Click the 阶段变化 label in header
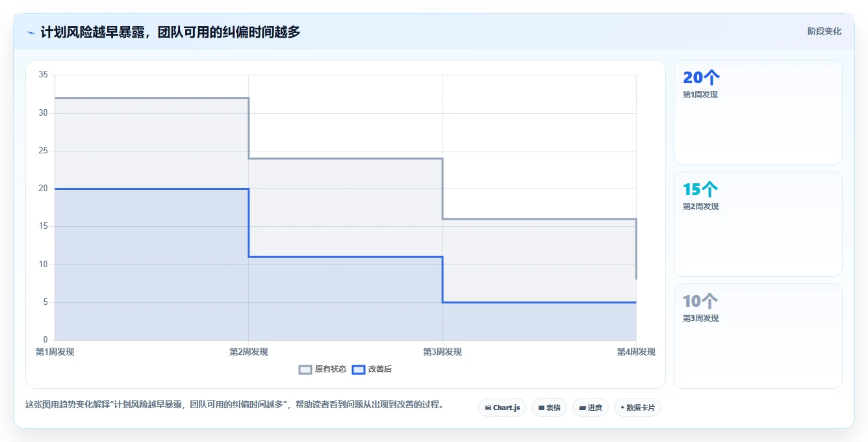This screenshot has height=442, width=868. (x=824, y=31)
